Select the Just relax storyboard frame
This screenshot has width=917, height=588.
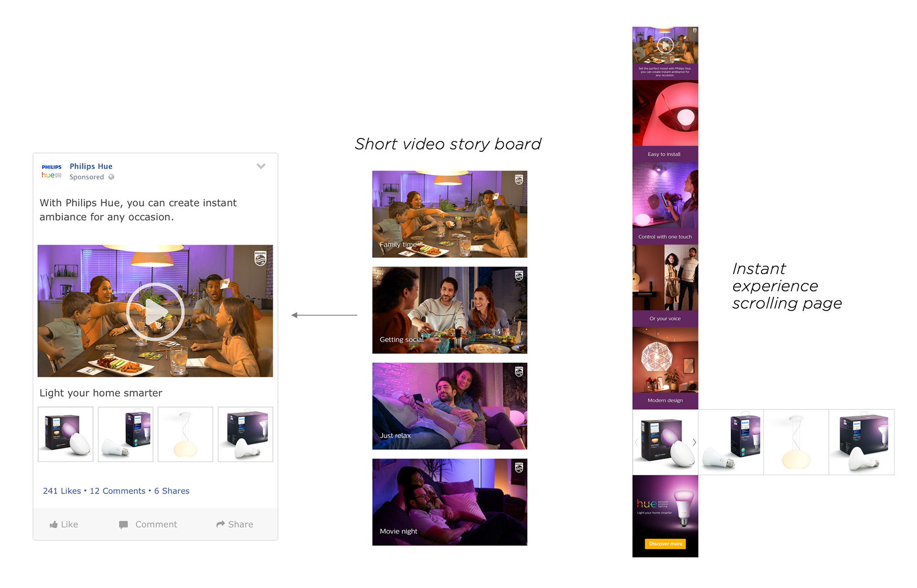(450, 406)
